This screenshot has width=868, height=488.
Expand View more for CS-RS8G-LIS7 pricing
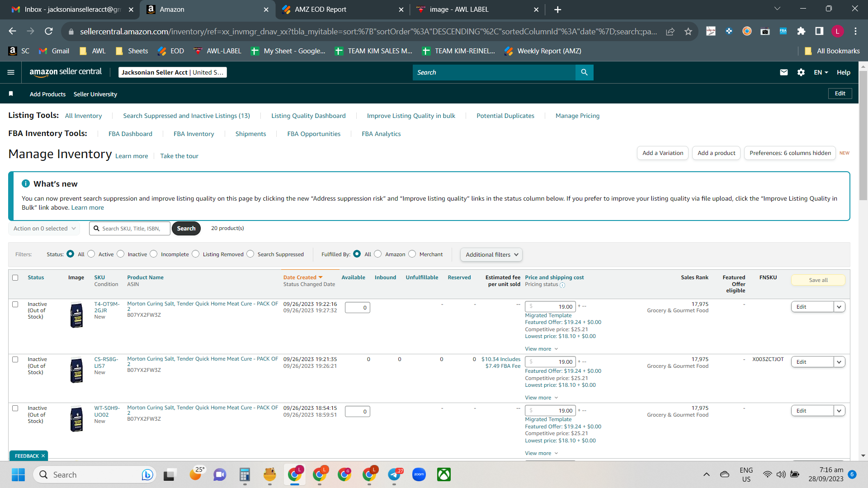(x=542, y=398)
